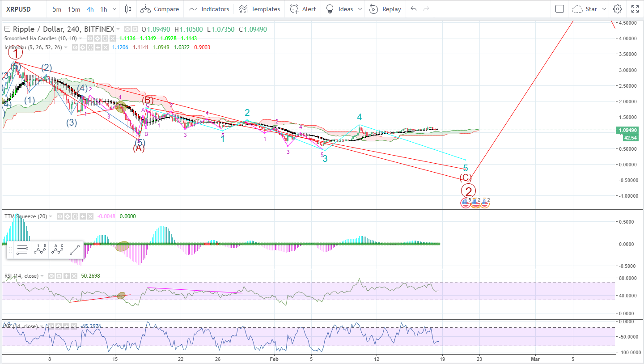The image size is (644, 364).
Task: Add indicator on Ichimoku with plus icon
Action: pos(98,47)
